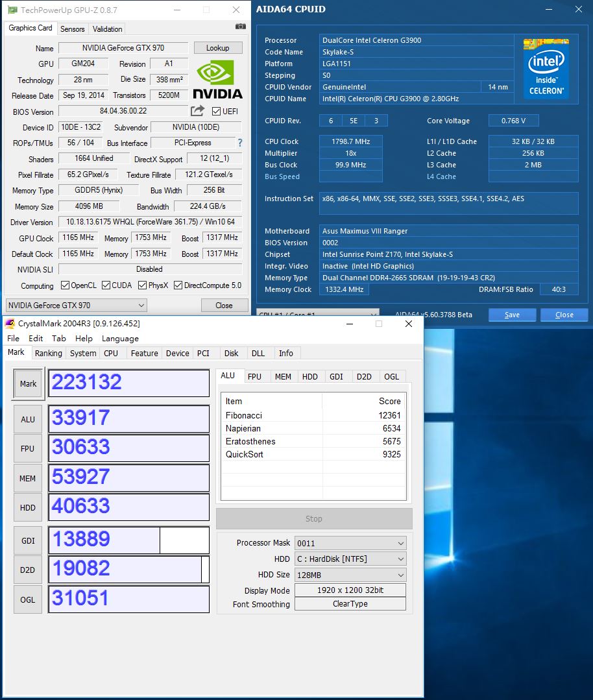
Task: Switch to the Feature tab in CrystalMark
Action: pos(144,353)
